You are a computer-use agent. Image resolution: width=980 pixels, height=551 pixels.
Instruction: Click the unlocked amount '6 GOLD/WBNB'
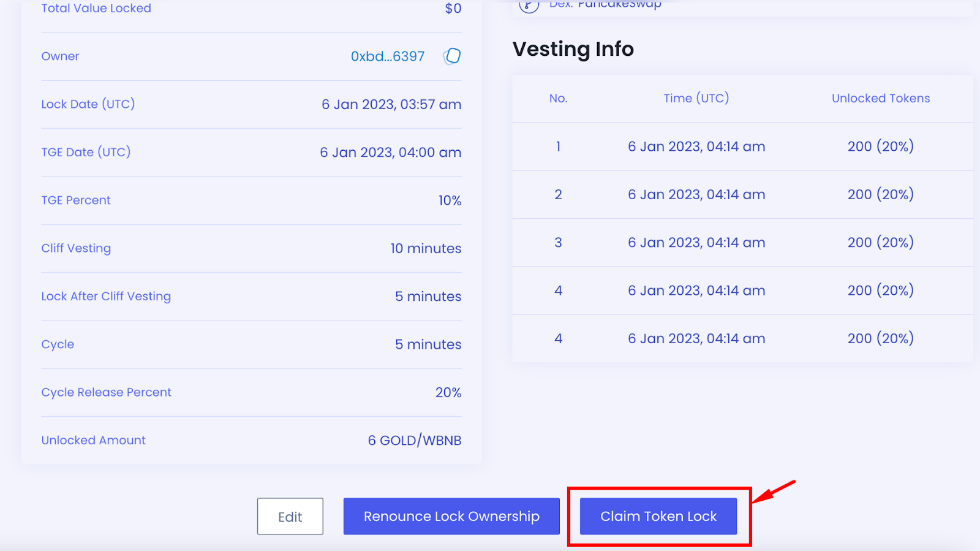[x=415, y=440]
